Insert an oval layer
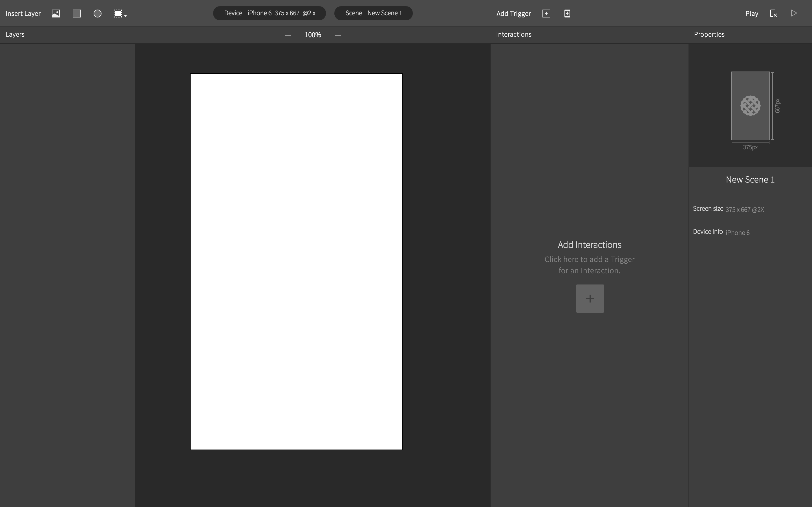This screenshot has height=507, width=812. 97,14
